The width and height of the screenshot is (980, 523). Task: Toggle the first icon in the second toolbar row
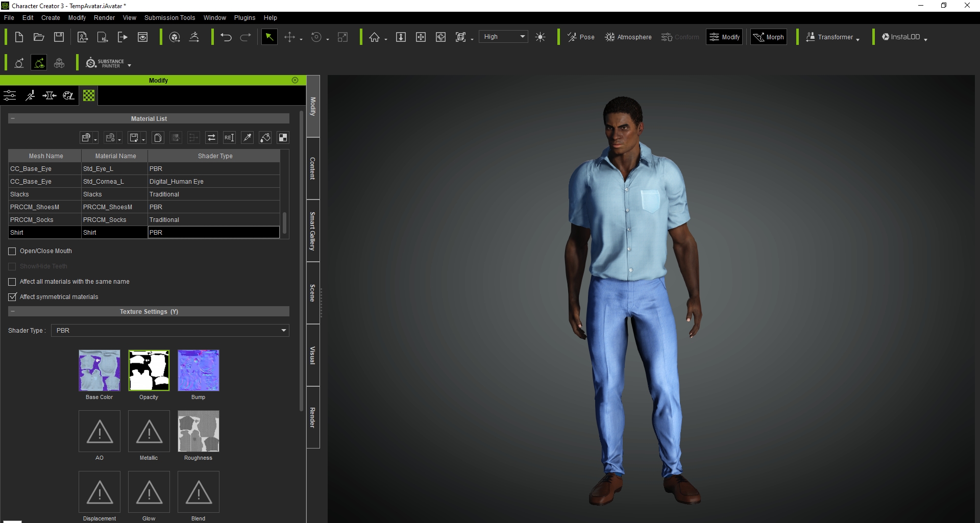coord(19,63)
